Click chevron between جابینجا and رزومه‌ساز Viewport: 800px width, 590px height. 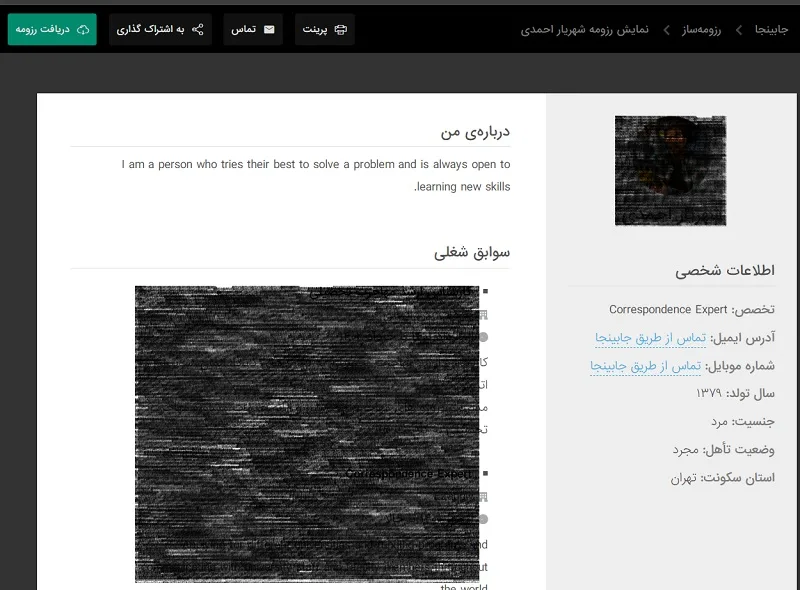(739, 30)
